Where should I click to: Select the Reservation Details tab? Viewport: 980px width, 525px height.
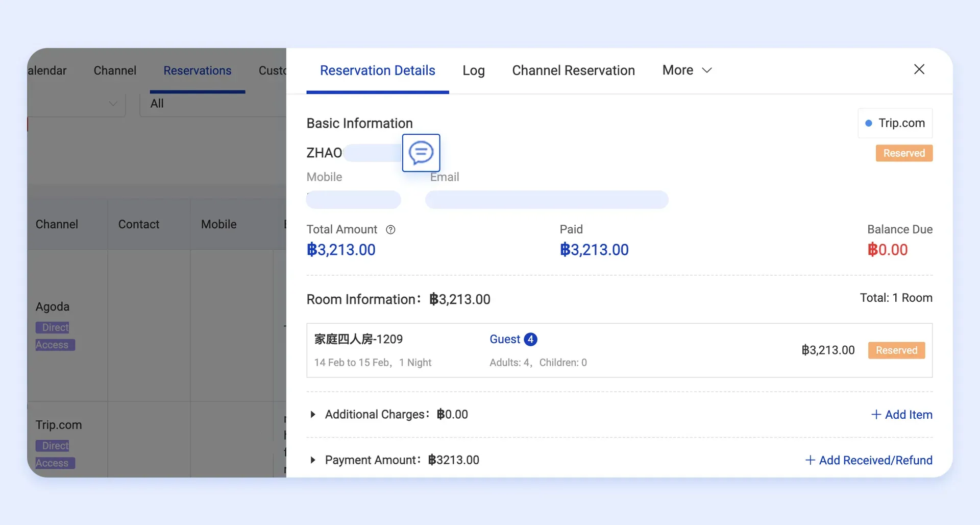click(x=377, y=70)
